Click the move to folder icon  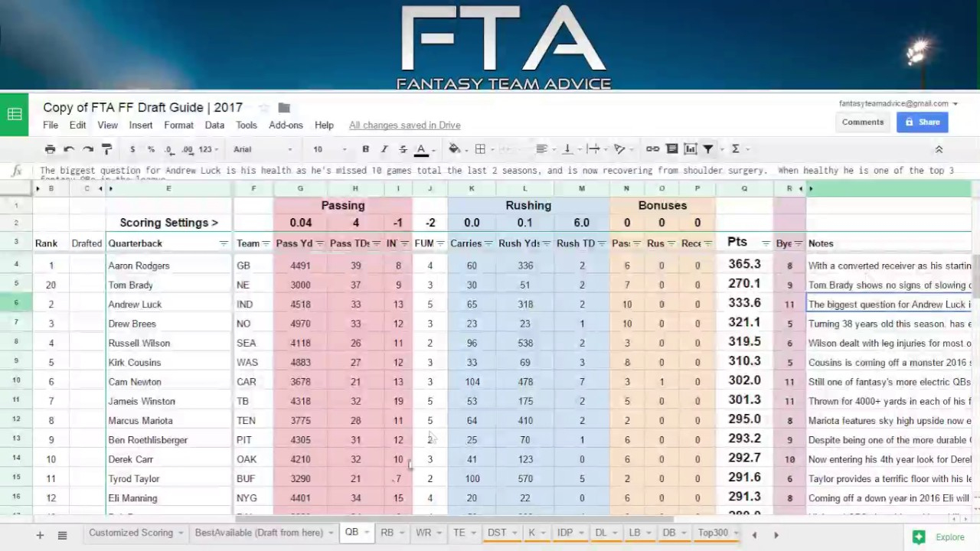[284, 108]
